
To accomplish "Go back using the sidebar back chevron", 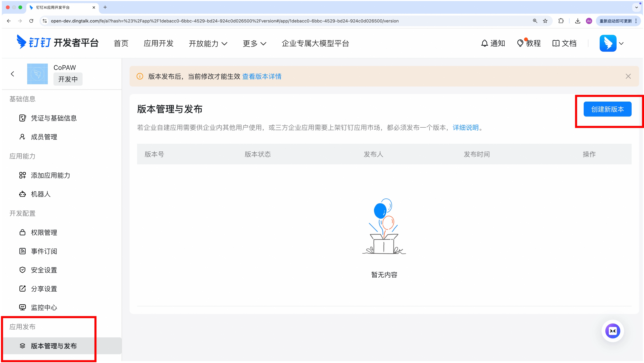I will coord(13,74).
